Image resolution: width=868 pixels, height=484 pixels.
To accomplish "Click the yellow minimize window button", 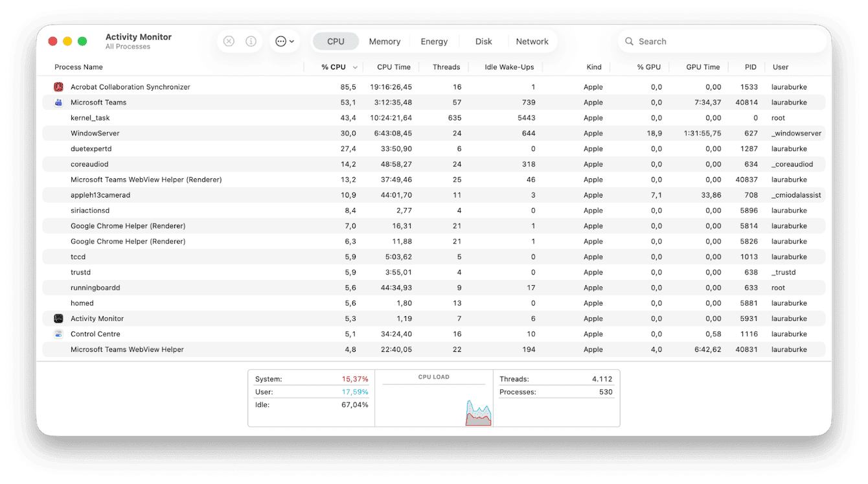I will (67, 41).
